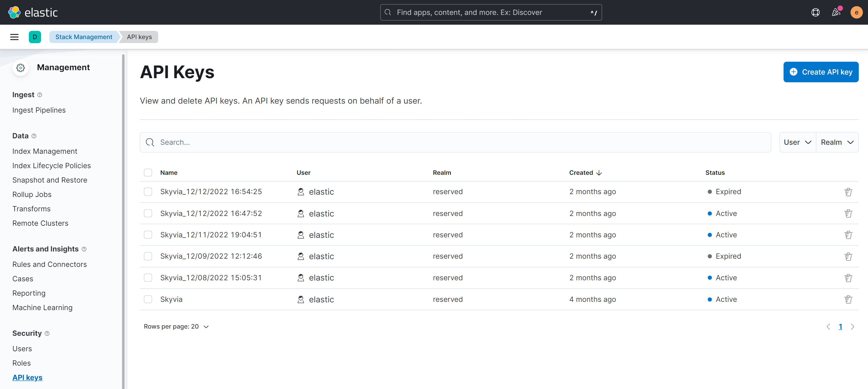Delete the plain Skyvia key via trash icon

click(x=848, y=299)
